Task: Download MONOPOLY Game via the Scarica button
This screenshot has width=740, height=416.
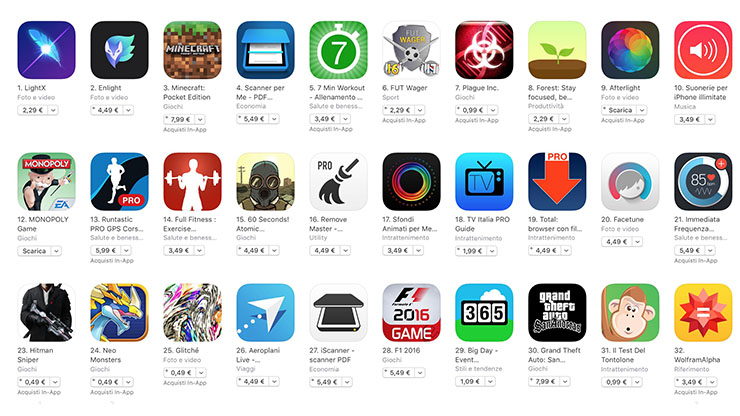Action: [34, 251]
